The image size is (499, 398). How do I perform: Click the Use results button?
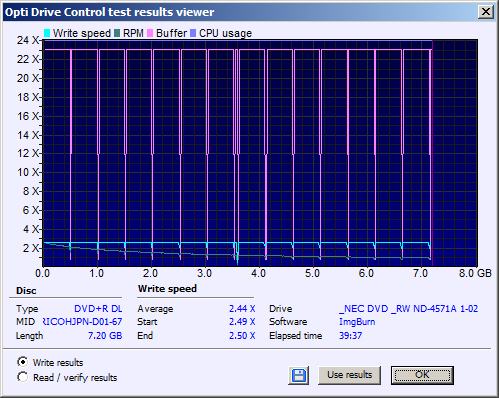(x=349, y=375)
